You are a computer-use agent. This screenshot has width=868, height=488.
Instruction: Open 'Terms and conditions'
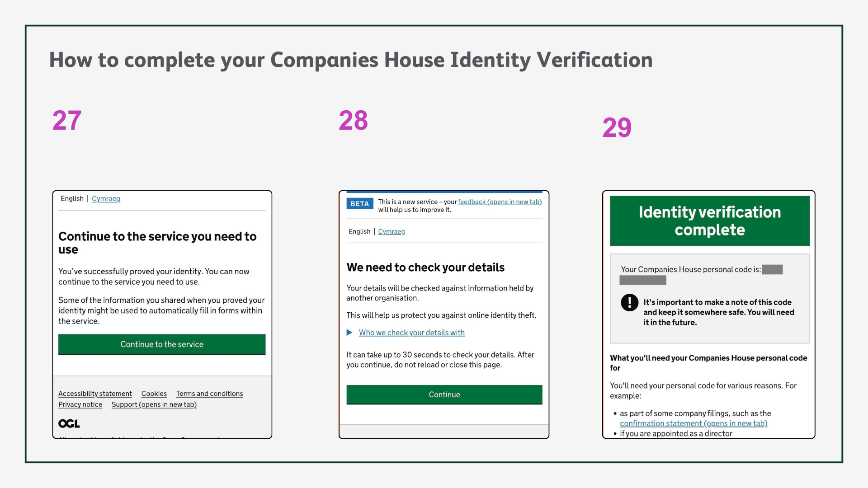[209, 394]
